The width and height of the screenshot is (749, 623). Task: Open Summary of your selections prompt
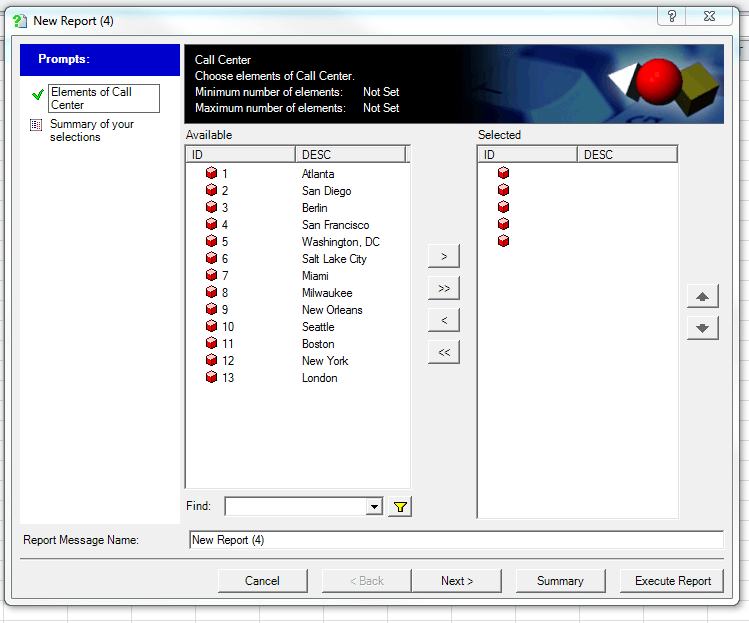tap(91, 131)
